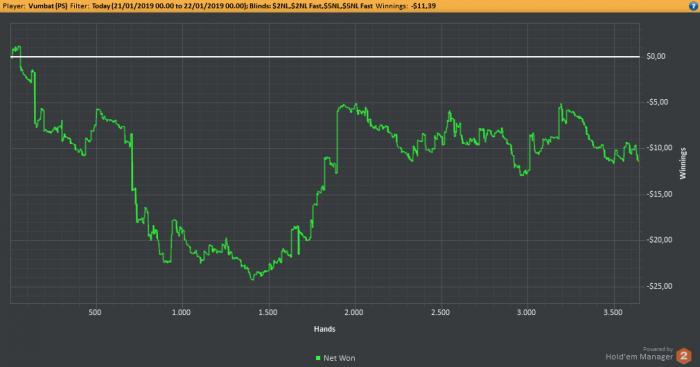Click the $0,00 axis label
The height and width of the screenshot is (367, 700).
coord(656,56)
